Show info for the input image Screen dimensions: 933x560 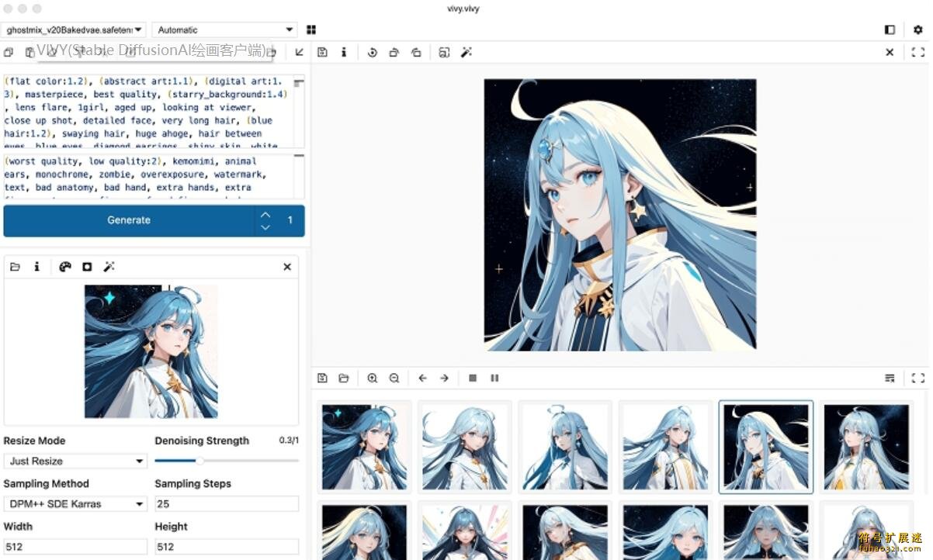tap(36, 266)
